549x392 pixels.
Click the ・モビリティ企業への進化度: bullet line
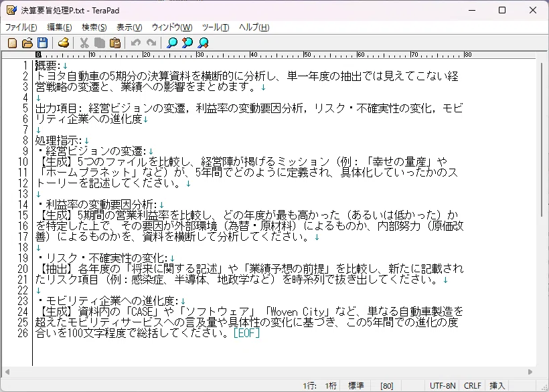pos(107,301)
